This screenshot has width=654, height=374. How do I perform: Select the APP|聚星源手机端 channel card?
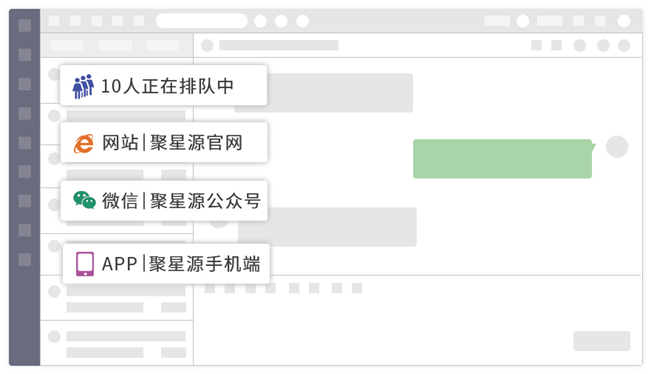[x=166, y=264]
